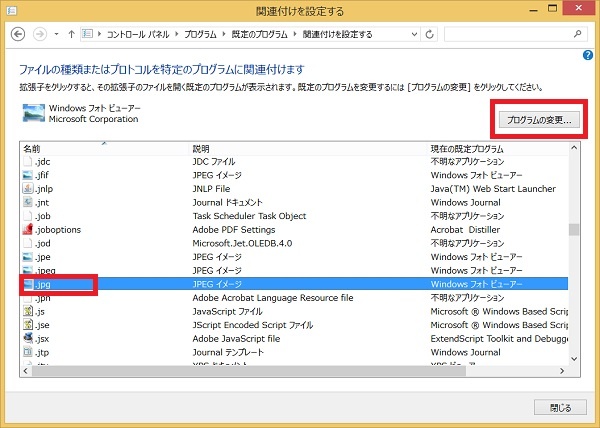Click the .jpn extension name
This screenshot has height=428, width=600.
42,298
